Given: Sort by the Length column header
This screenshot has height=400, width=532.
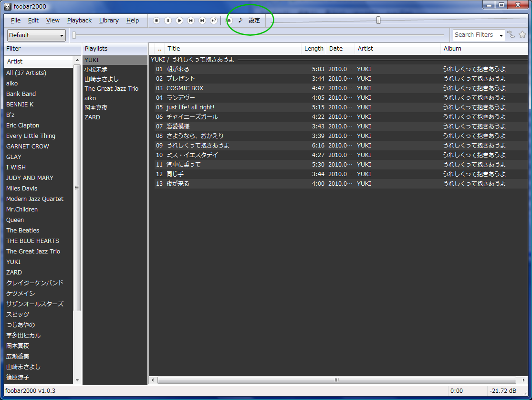Looking at the screenshot, I should tap(314, 49).
